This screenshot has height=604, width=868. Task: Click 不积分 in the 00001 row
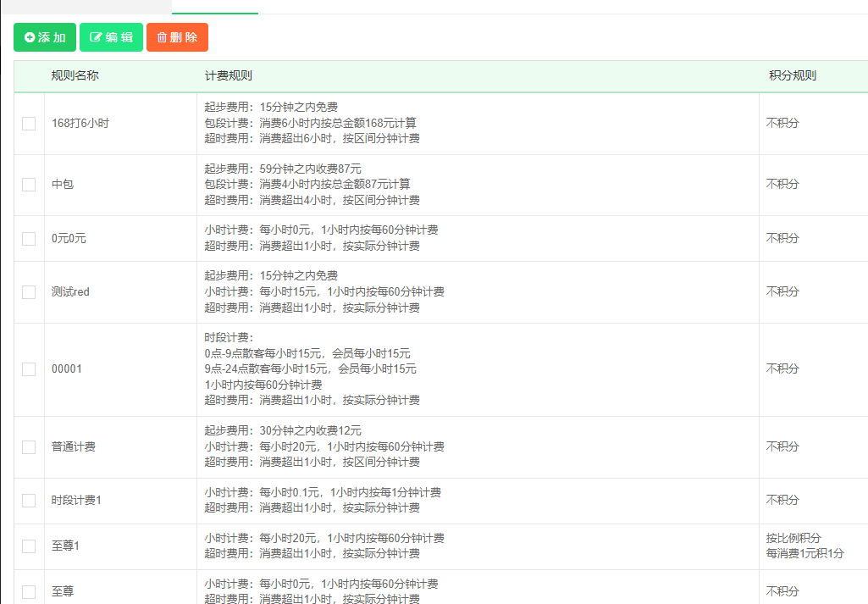[x=782, y=368]
